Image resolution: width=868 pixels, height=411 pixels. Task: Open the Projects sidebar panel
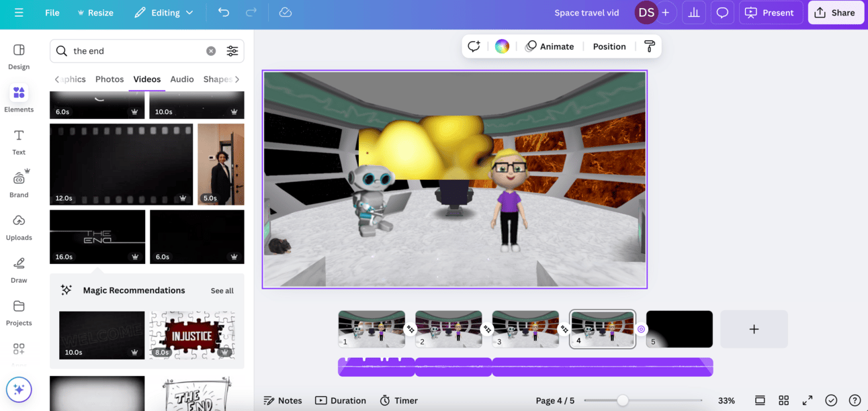[19, 313]
